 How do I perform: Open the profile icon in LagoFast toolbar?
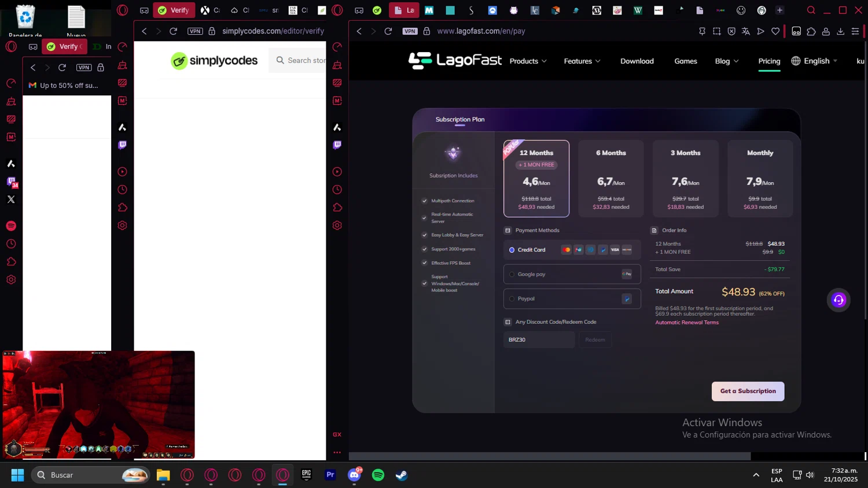tap(826, 31)
